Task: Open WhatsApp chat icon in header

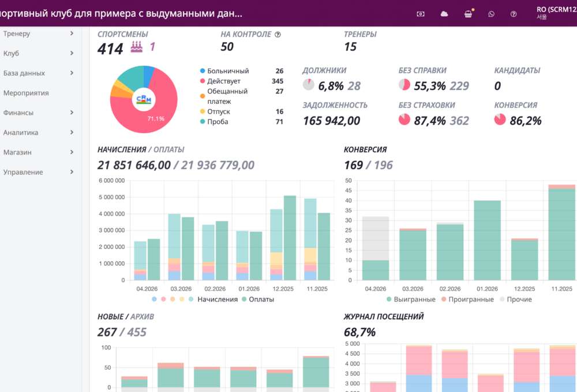Action: pyautogui.click(x=491, y=14)
